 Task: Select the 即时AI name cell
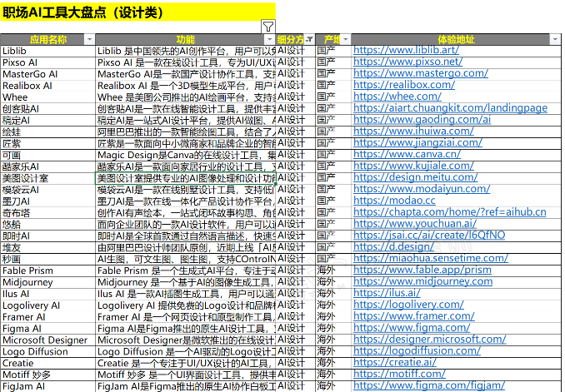[x=48, y=236]
